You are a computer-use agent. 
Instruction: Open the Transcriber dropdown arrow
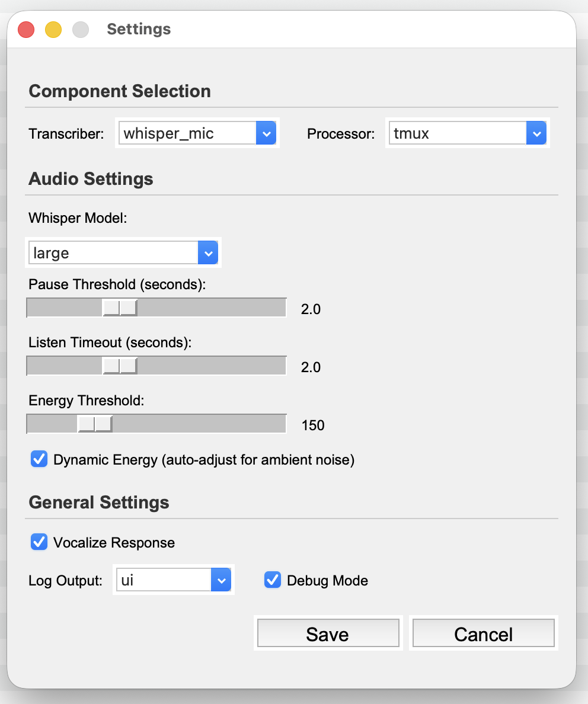point(267,133)
